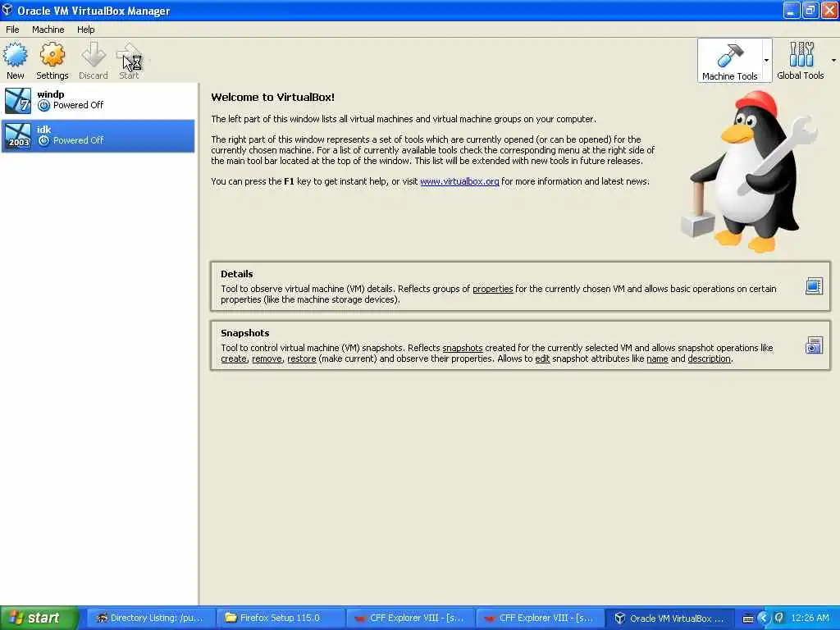840x630 pixels.
Task: Expand hidden tray icons arrow
Action: coord(764,619)
